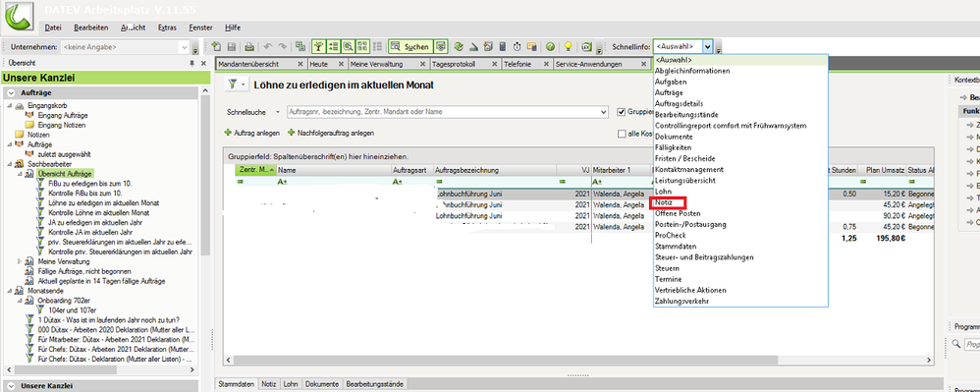Click the calculator toolbar icon
The height and width of the screenshot is (392, 980).
click(x=503, y=47)
